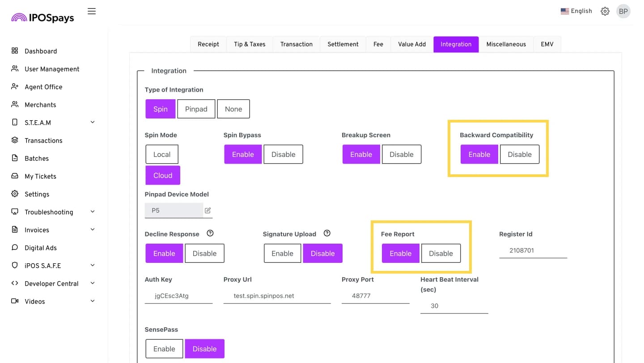Viewport: 644px width, 363px height.
Task: Click the Merchants icon in sidebar
Action: (x=15, y=105)
